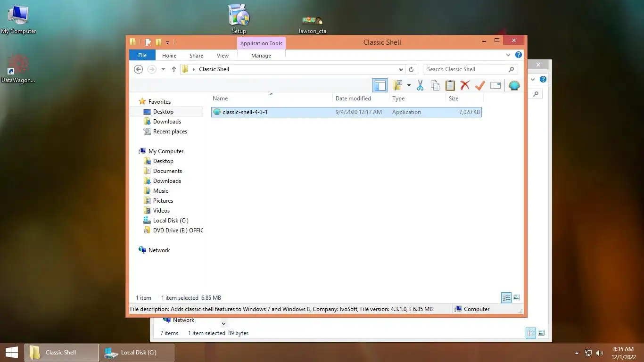
Task: Select Desktop under Favorites
Action: 163,112
